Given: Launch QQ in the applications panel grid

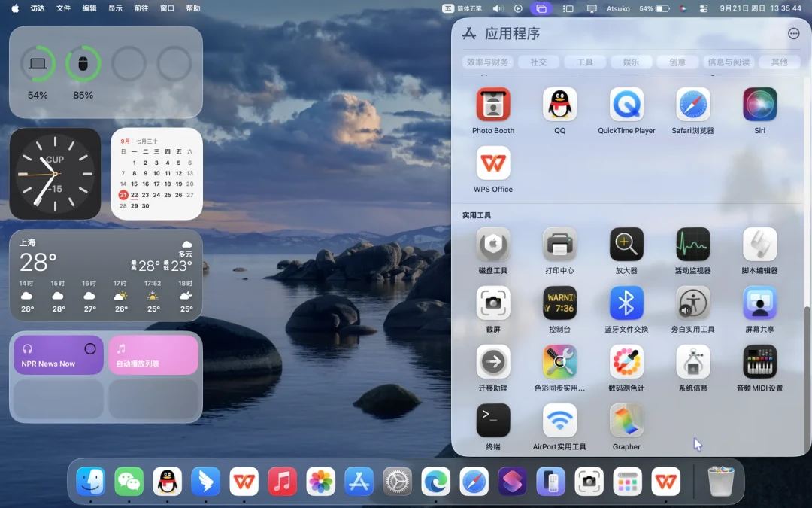Looking at the screenshot, I should pyautogui.click(x=559, y=105).
